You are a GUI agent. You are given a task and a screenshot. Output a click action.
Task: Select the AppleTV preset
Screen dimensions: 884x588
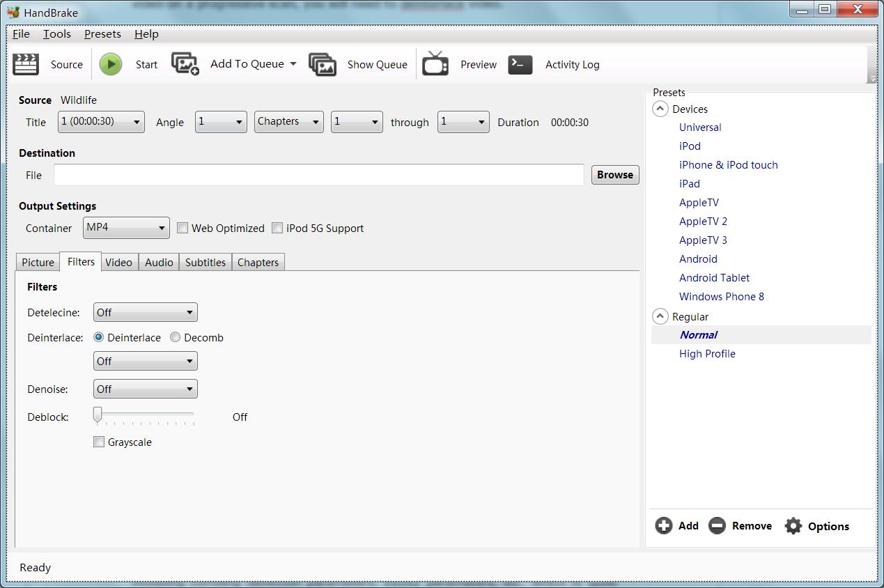point(699,203)
